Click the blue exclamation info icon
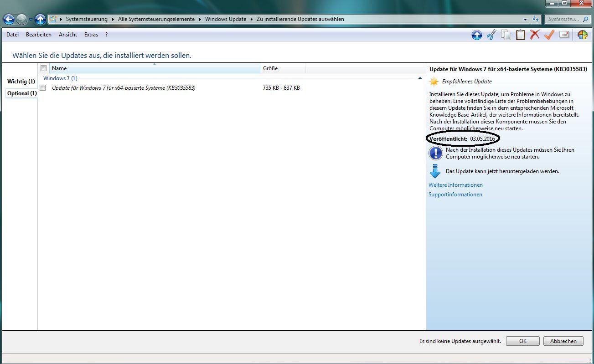 click(x=436, y=153)
